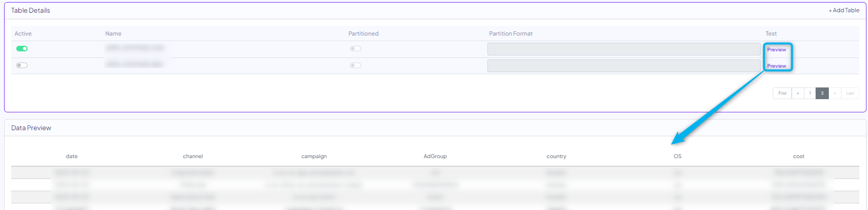Click the Add Table link
Viewport: 868px width, 210px height.
pos(844,10)
